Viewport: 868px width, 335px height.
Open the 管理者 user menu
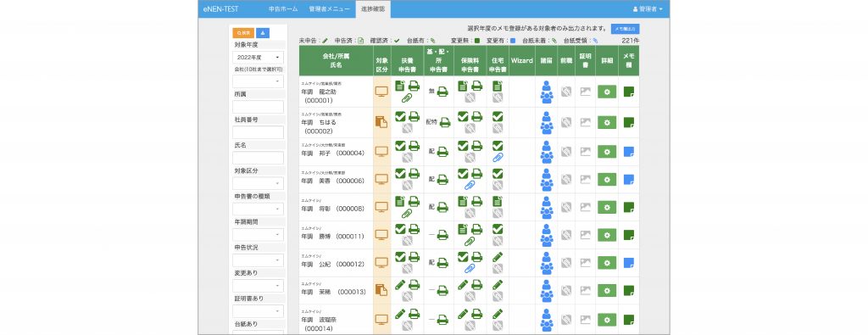[x=647, y=9]
